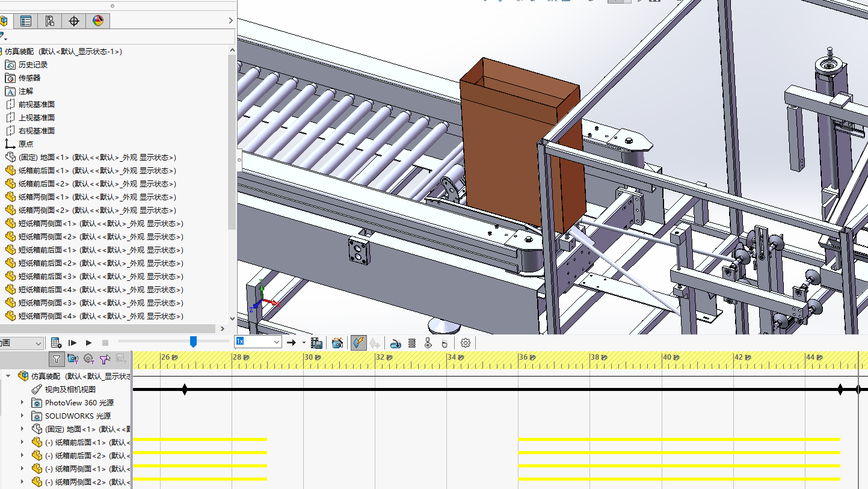
Task: Click Play from Start button
Action: (73, 343)
